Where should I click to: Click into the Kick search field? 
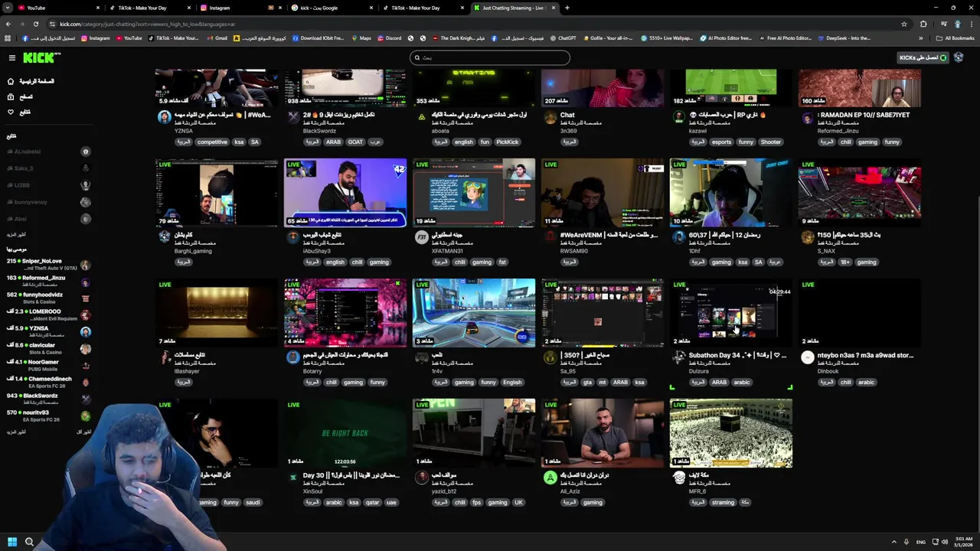tap(490, 57)
